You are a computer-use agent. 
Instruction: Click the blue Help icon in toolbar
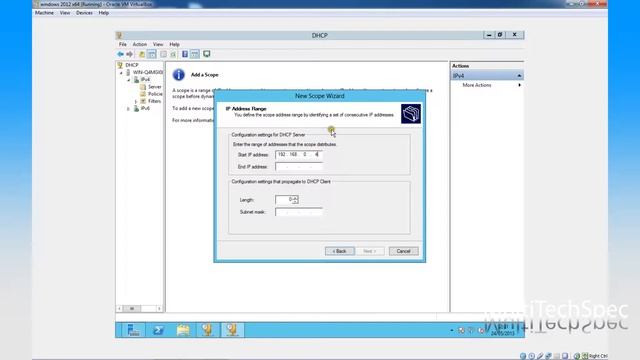coord(185,54)
